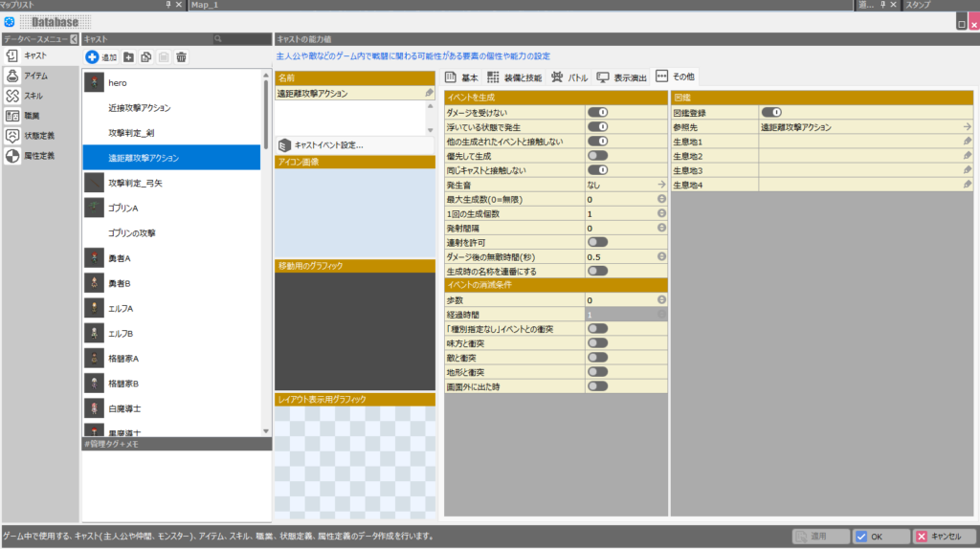Click the edit pencil icon for 生息地1
The image size is (980, 549).
click(x=968, y=142)
